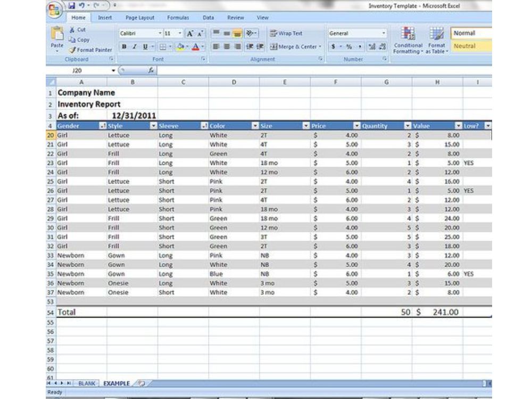Apply the Normal cell style
532x399 pixels.
click(471, 33)
